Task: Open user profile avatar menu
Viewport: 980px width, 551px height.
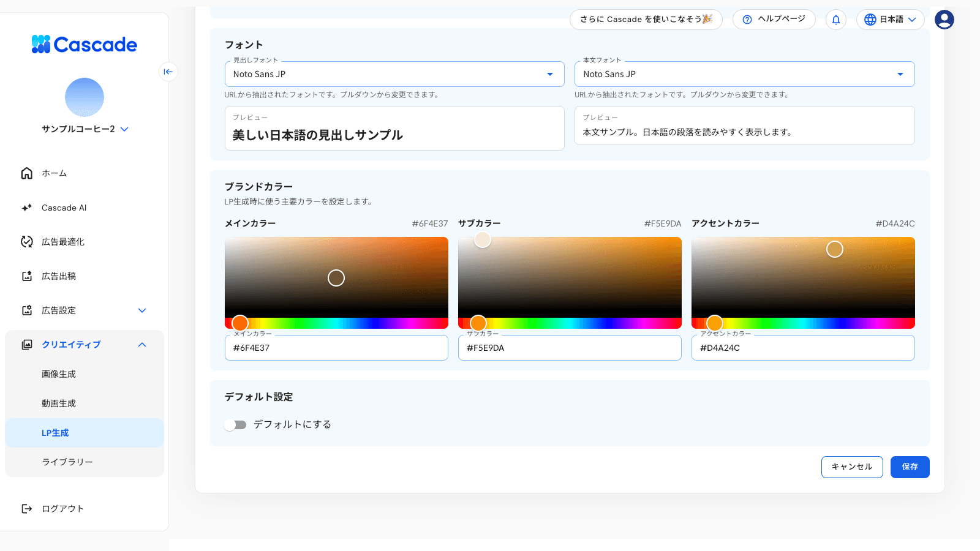Action: (x=944, y=20)
